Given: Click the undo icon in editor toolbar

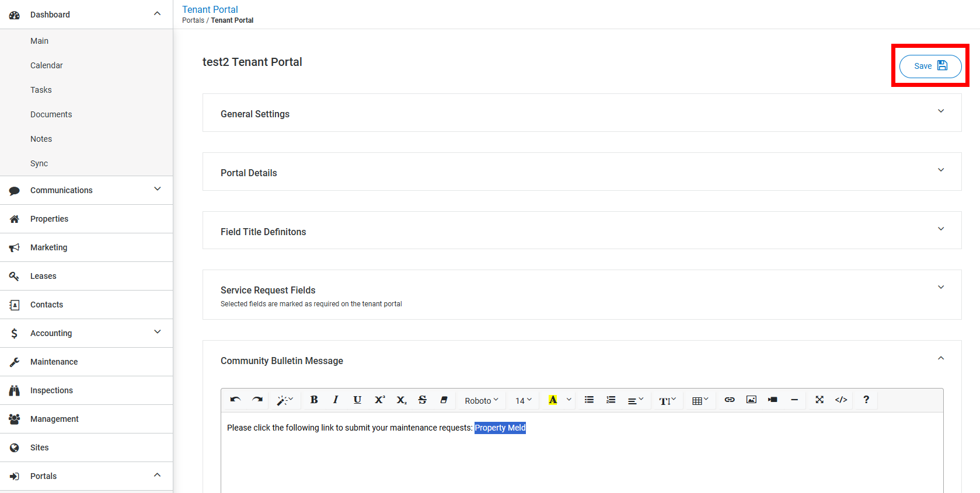Looking at the screenshot, I should (235, 400).
